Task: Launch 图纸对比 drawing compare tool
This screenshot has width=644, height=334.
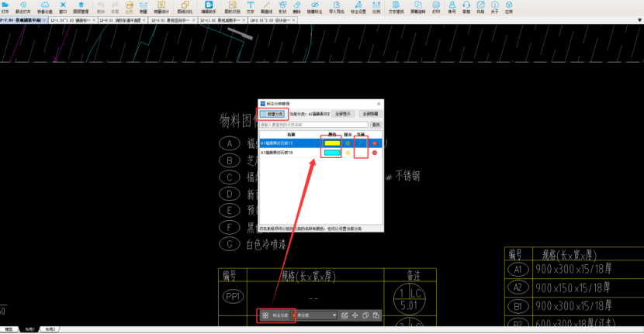Action: (x=185, y=7)
